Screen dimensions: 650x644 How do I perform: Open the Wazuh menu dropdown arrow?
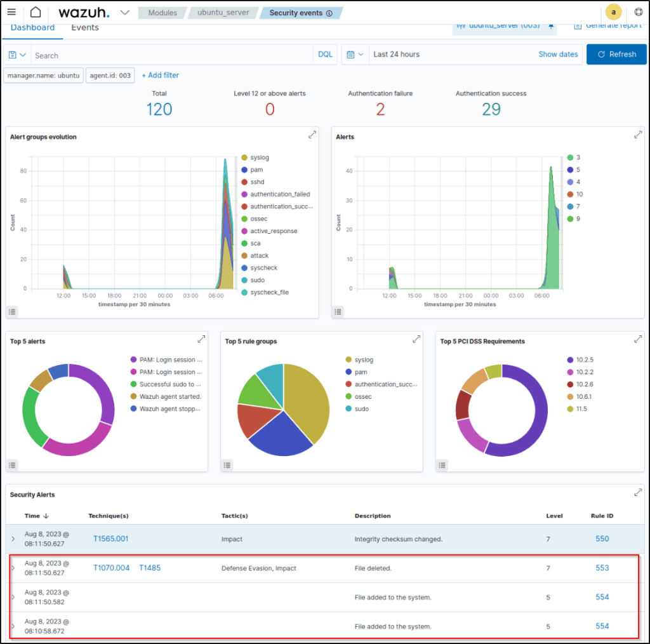[124, 13]
